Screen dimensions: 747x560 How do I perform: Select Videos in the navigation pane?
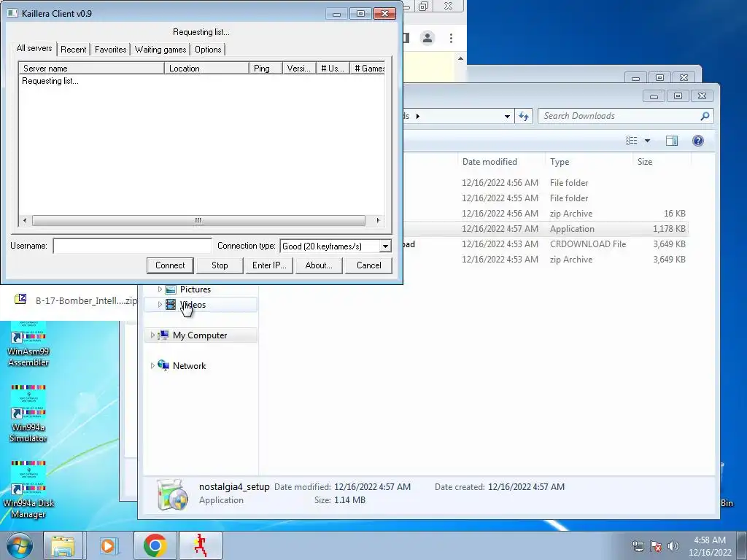(x=193, y=305)
